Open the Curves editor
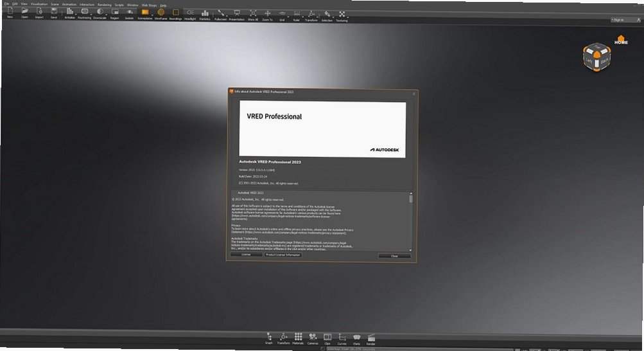Viewport: 644px width, 351px height. (x=342, y=339)
